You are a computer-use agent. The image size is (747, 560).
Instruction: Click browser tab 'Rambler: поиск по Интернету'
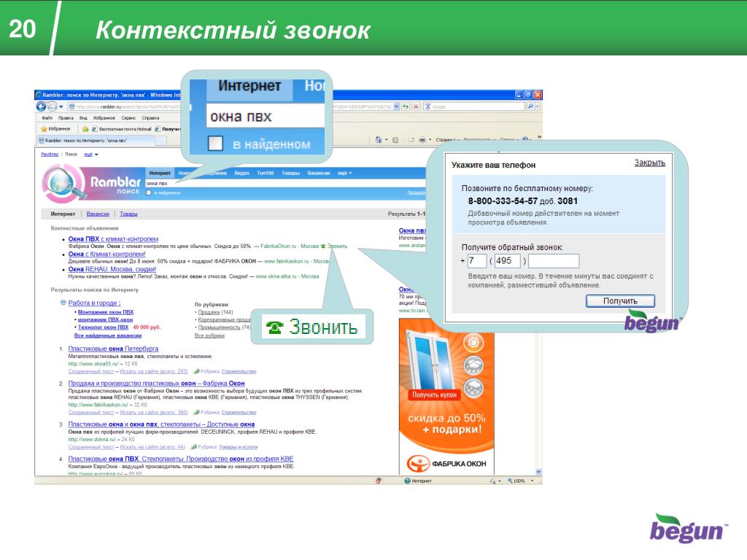click(x=96, y=141)
